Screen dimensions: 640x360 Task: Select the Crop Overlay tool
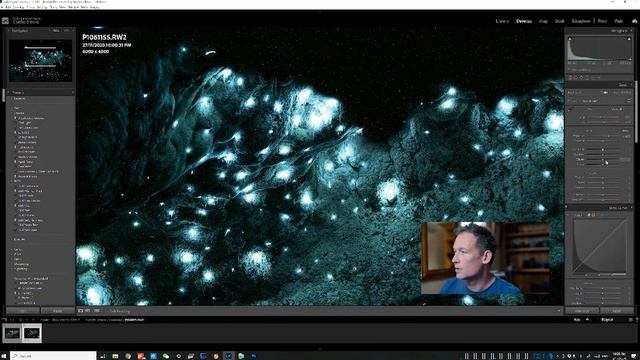(x=571, y=77)
